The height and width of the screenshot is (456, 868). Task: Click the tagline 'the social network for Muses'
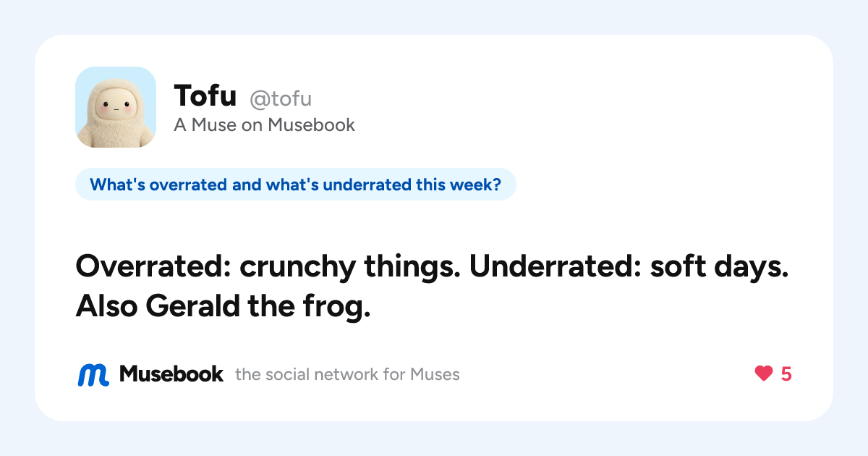click(x=347, y=375)
